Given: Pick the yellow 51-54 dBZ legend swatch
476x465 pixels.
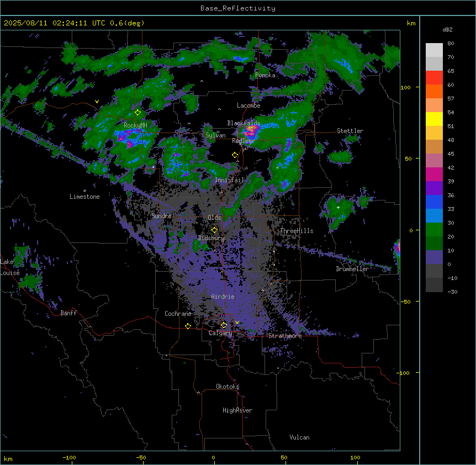Looking at the screenshot, I should coord(434,119).
